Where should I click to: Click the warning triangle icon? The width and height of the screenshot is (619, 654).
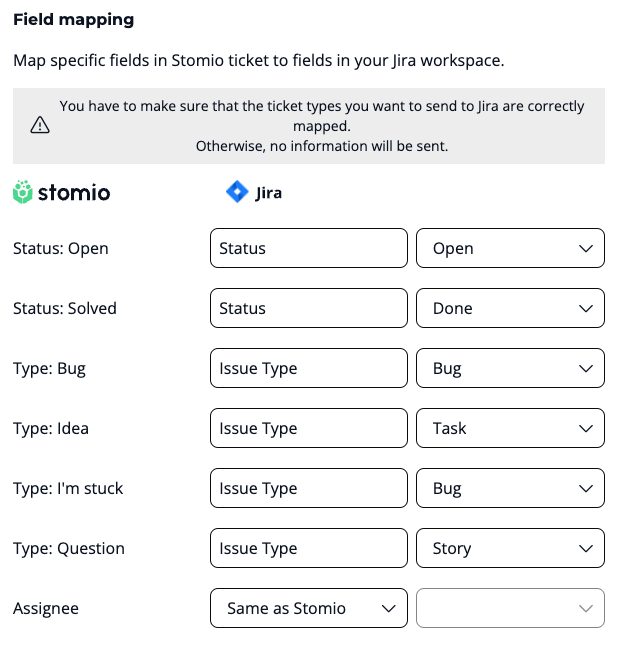(40, 125)
